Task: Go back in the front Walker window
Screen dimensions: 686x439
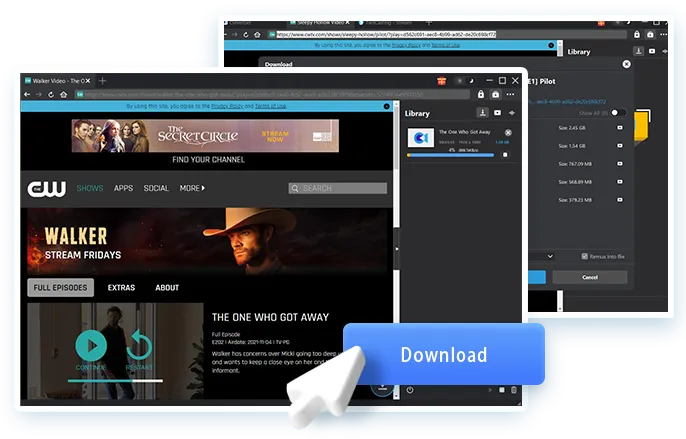Action: pos(27,95)
